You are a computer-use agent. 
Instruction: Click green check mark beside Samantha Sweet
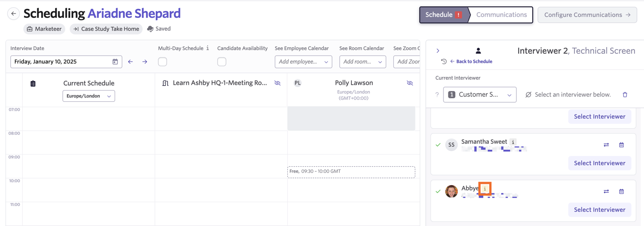click(x=438, y=145)
